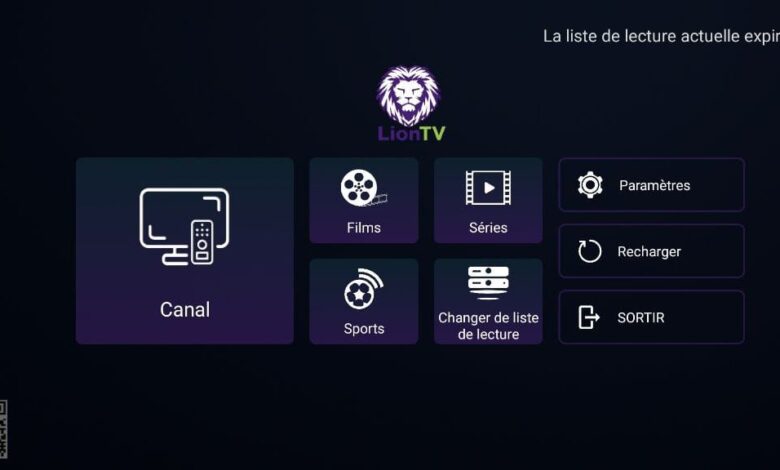
Task: Open the Canal TV-and-remote icon
Action: (185, 226)
